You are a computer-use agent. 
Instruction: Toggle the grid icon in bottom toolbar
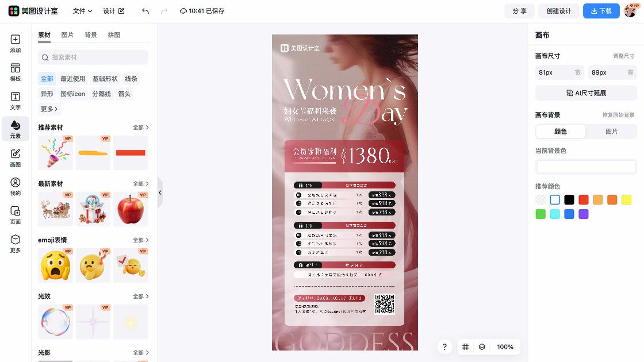(465, 347)
